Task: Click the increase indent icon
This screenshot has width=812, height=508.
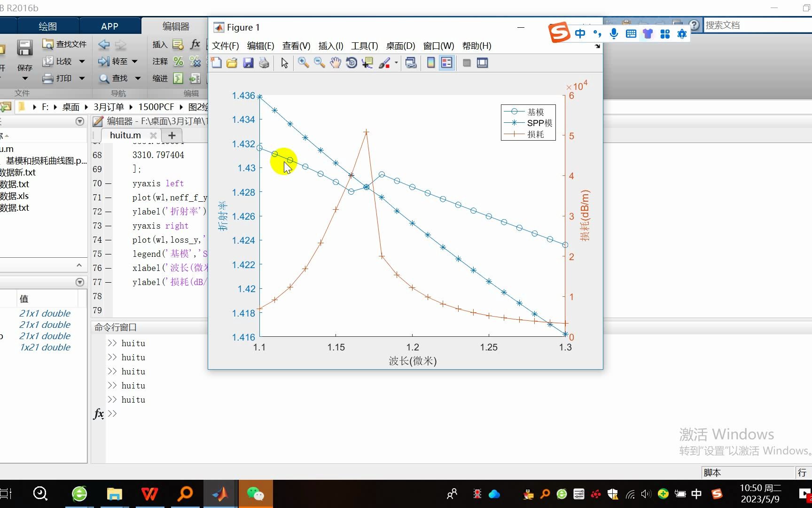Action: click(x=195, y=78)
